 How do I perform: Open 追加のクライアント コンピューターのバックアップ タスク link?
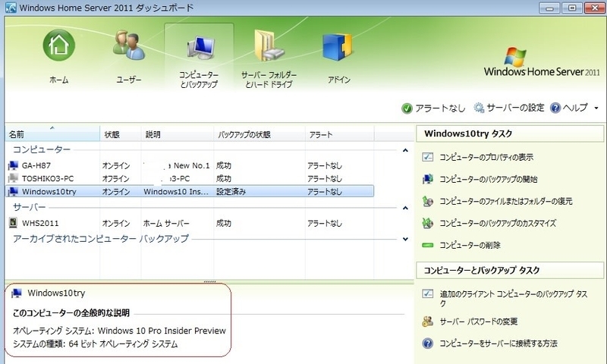[514, 298]
